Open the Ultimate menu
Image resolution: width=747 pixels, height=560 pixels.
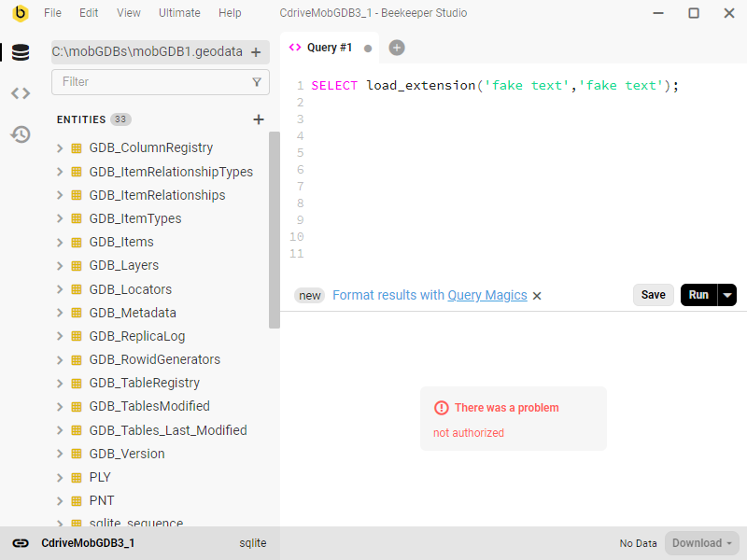[x=179, y=13]
